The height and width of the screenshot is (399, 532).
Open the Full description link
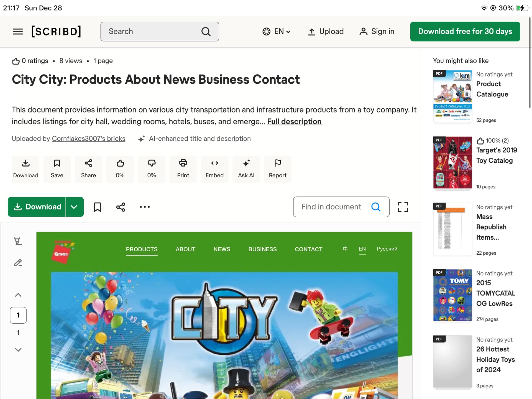(294, 122)
